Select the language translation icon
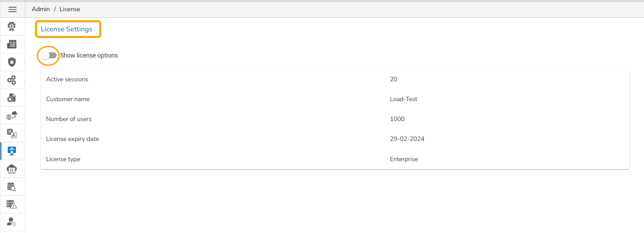644x233 pixels. pyautogui.click(x=12, y=133)
